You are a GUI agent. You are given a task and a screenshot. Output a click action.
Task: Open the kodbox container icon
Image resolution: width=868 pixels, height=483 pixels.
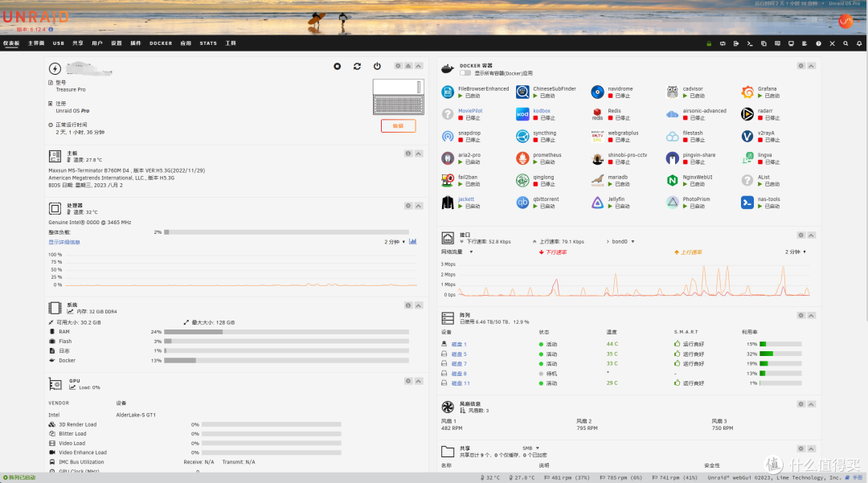[x=522, y=114]
